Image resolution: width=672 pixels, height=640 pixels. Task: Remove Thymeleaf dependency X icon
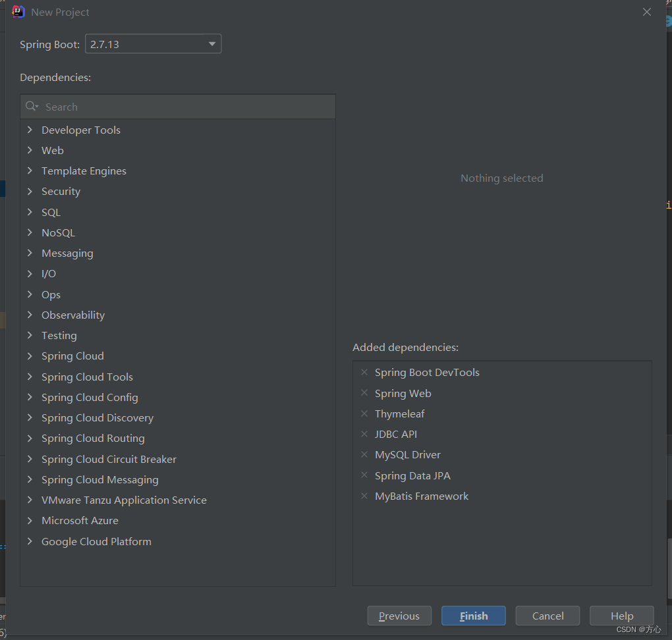[364, 413]
